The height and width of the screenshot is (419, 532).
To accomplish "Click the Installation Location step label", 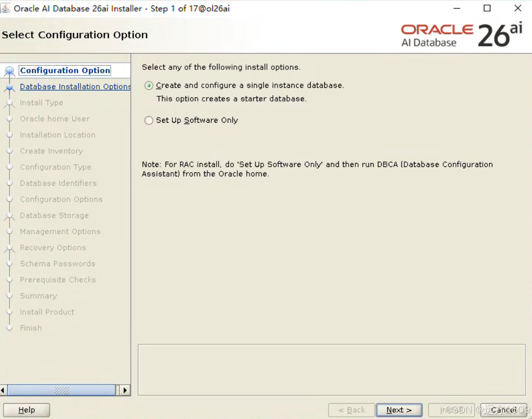I will click(x=57, y=135).
